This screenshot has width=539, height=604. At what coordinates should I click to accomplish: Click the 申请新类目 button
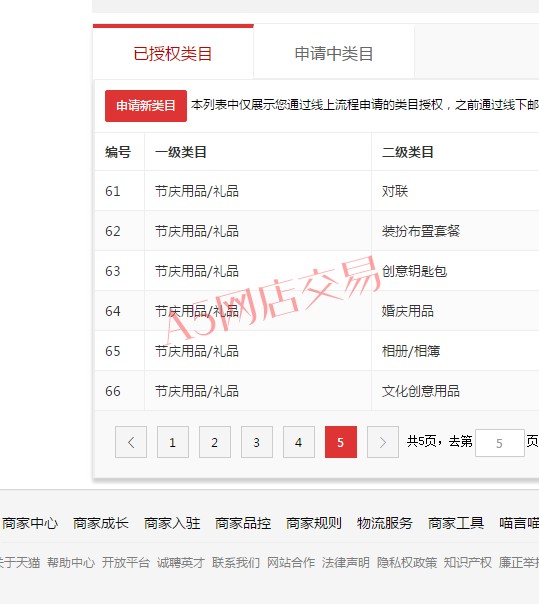(146, 106)
